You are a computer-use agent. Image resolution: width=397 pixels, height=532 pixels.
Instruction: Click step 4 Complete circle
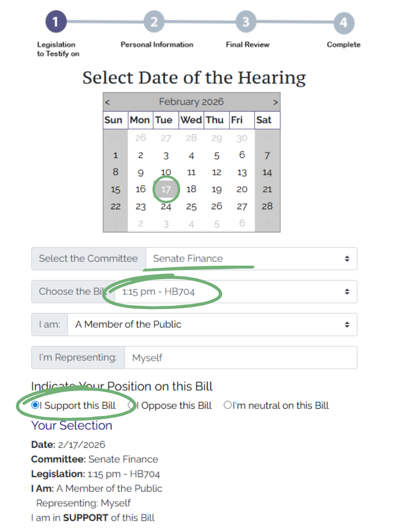[343, 23]
